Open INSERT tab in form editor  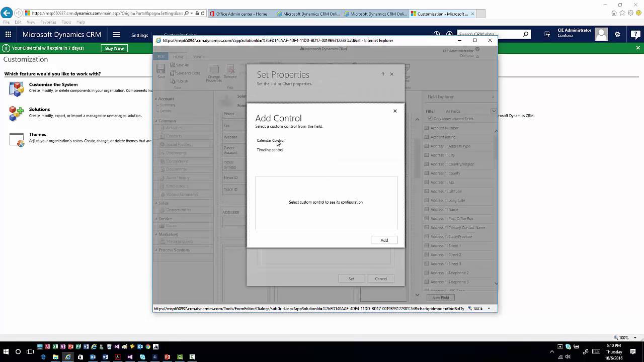[x=197, y=57]
